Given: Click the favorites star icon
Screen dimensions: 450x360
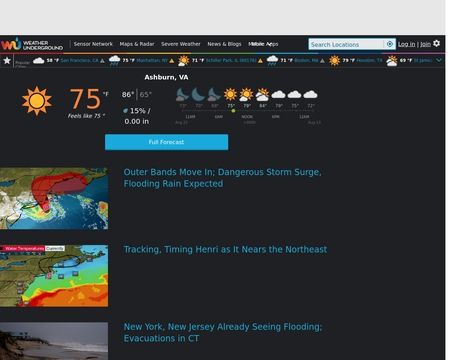Looking at the screenshot, I should (x=7, y=61).
